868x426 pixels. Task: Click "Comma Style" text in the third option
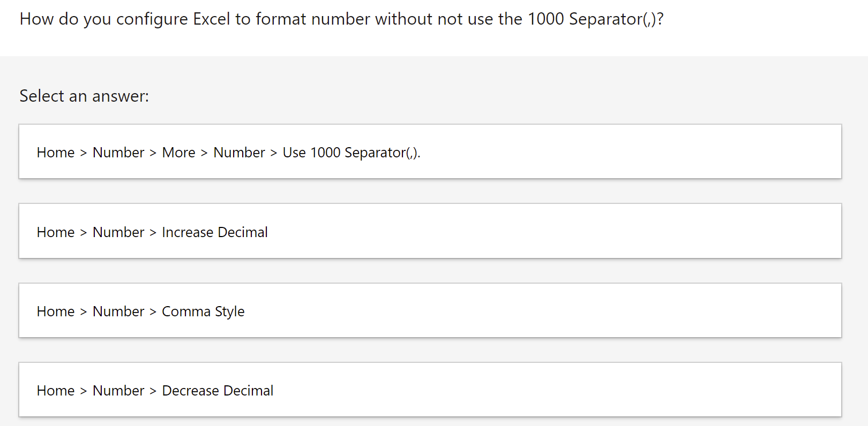tap(203, 311)
